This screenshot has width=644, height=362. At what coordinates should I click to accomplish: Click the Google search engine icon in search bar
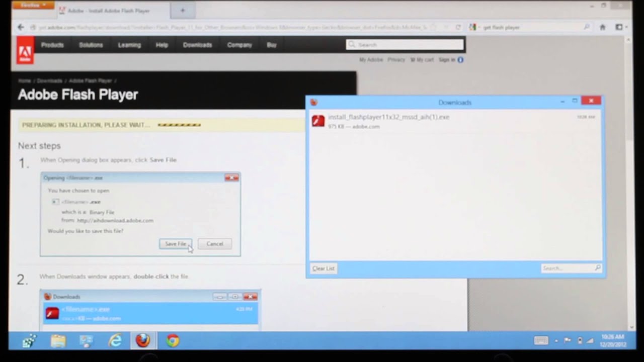coord(473,27)
